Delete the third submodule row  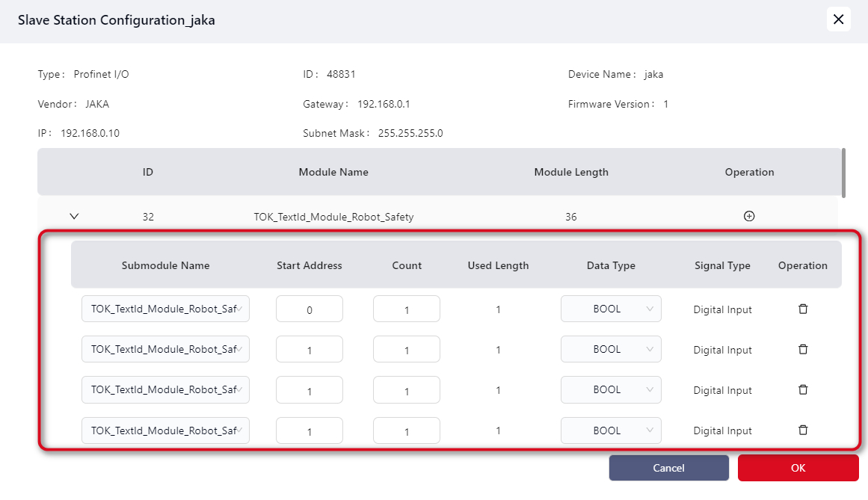(x=803, y=390)
